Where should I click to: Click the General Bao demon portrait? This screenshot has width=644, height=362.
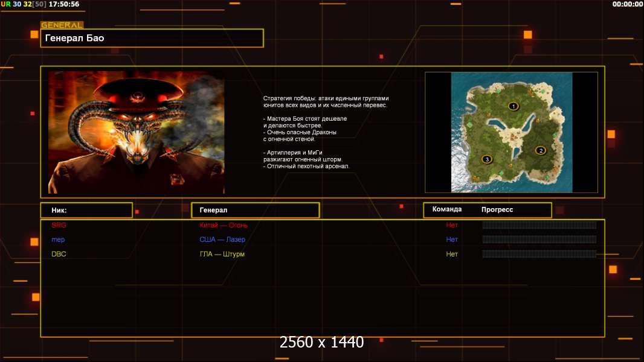tap(137, 132)
